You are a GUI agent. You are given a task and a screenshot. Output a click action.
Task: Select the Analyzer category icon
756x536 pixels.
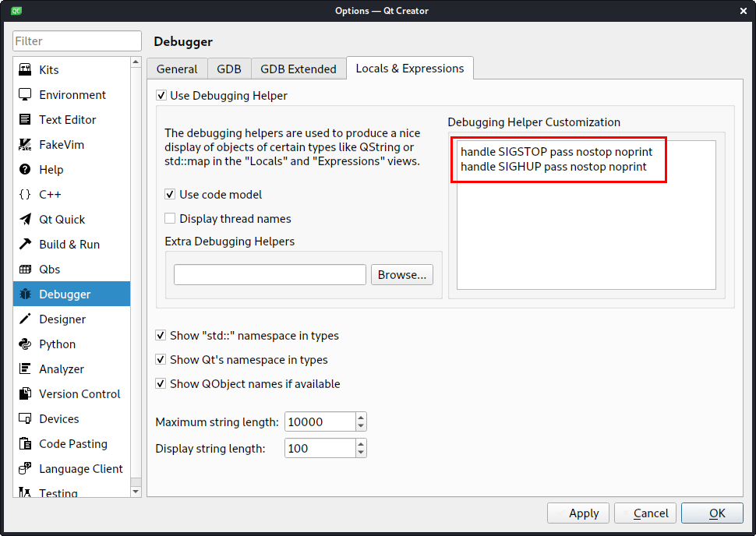pyautogui.click(x=25, y=369)
